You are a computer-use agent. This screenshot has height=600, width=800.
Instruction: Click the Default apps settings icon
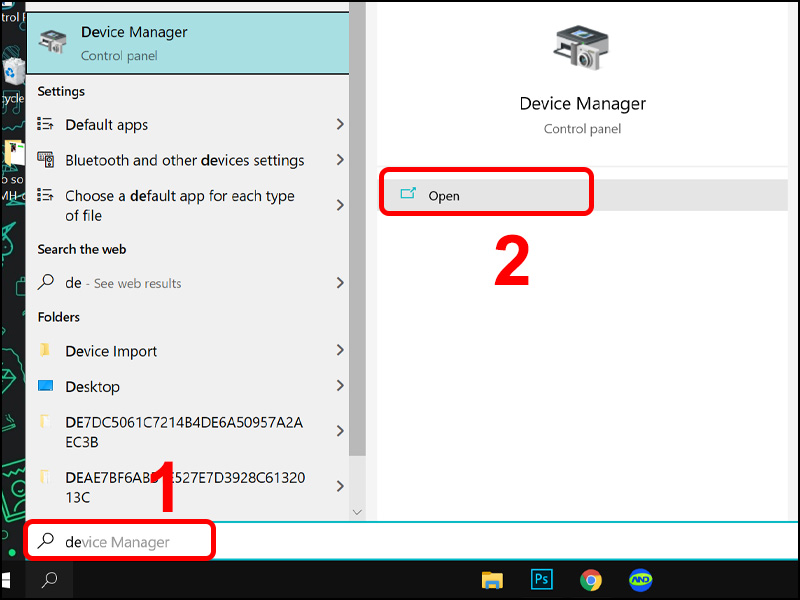44,125
